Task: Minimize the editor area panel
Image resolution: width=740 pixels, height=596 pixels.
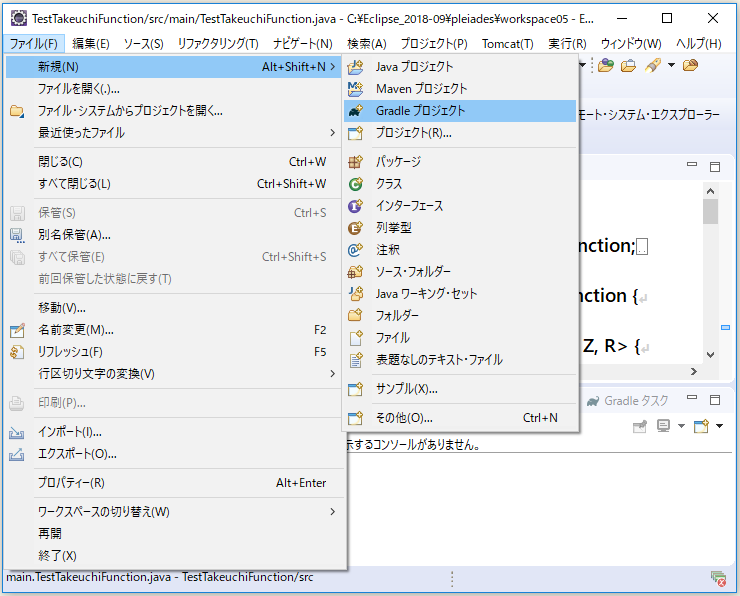Action: tap(692, 165)
